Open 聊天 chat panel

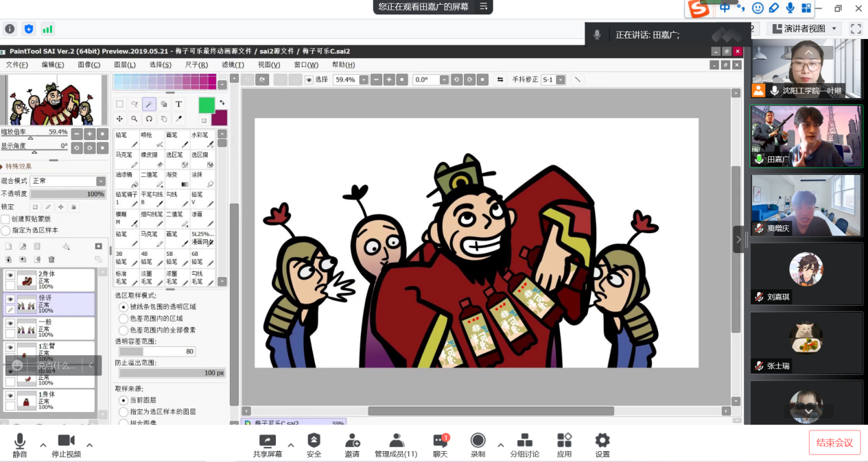[440, 446]
